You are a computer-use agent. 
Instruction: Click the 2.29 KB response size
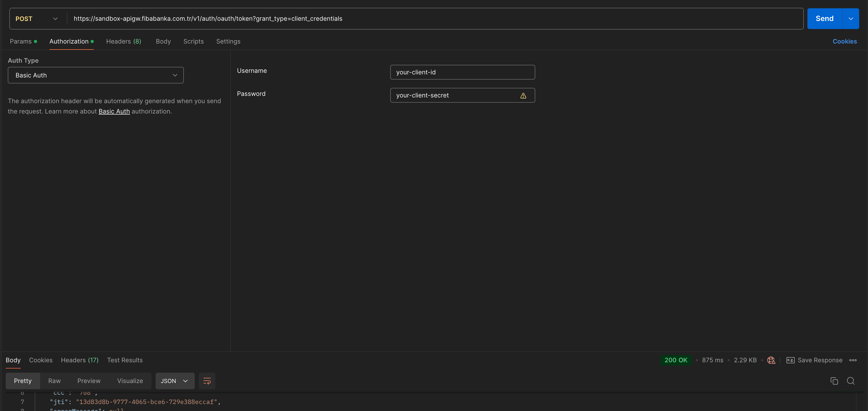[x=745, y=360]
